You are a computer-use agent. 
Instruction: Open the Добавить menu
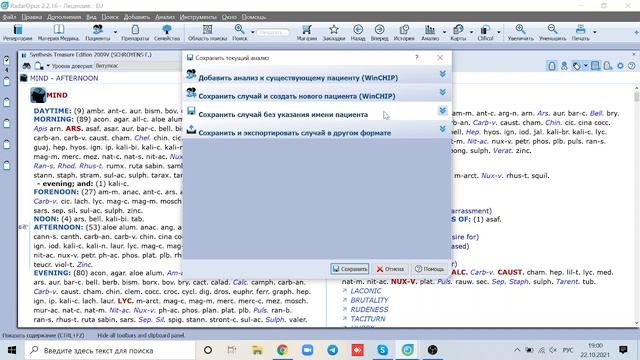(x=137, y=17)
